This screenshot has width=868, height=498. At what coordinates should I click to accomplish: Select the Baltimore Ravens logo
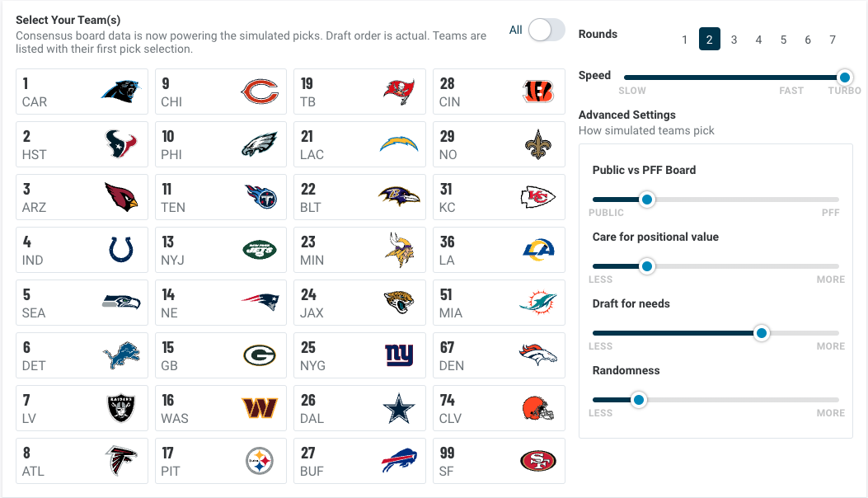[400, 197]
